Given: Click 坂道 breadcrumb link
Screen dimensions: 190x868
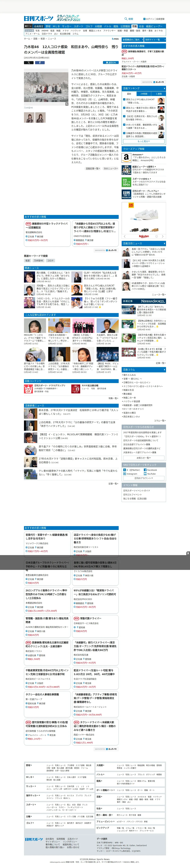Looking at the screenshot, I should click(x=43, y=39).
